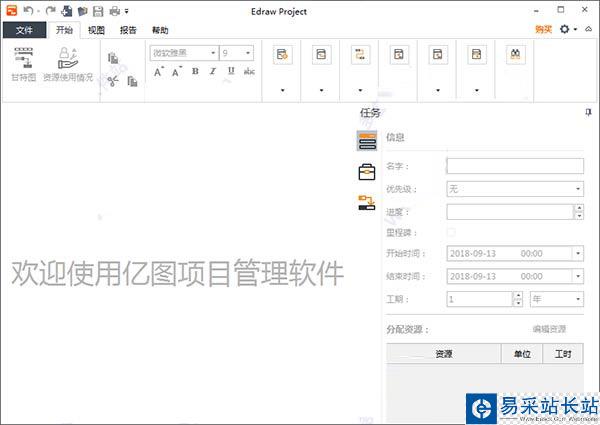Toggle italic formatting with I
The width and height of the screenshot is (600, 425).
tap(213, 71)
